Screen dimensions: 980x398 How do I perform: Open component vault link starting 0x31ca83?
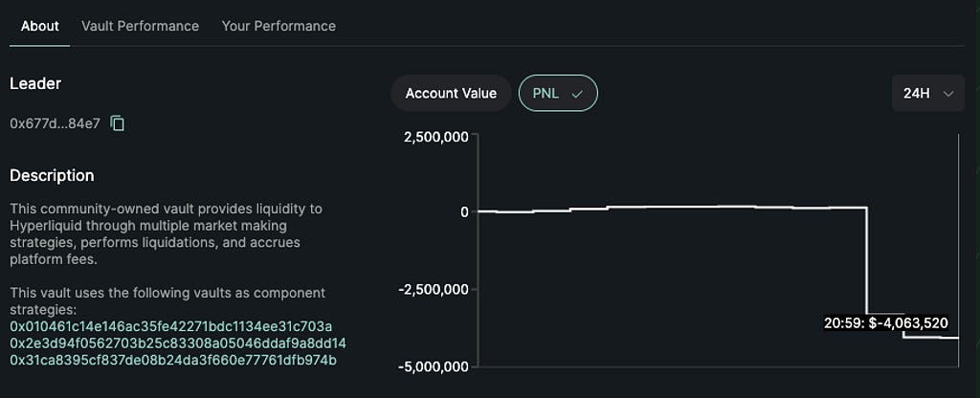click(x=173, y=360)
